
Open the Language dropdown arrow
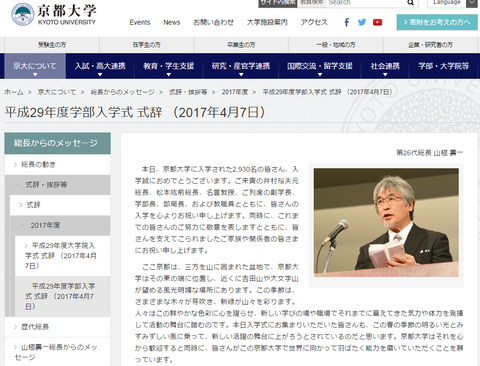(472, 3)
